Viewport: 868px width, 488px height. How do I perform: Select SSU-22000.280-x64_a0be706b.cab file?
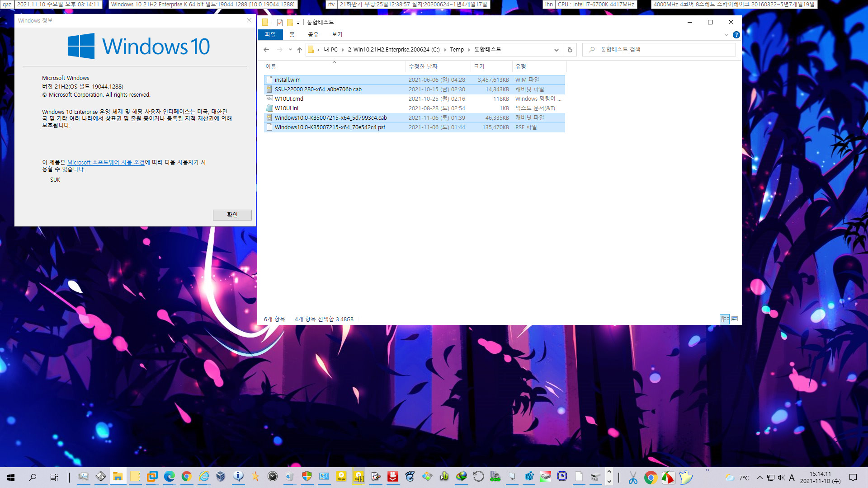point(414,89)
